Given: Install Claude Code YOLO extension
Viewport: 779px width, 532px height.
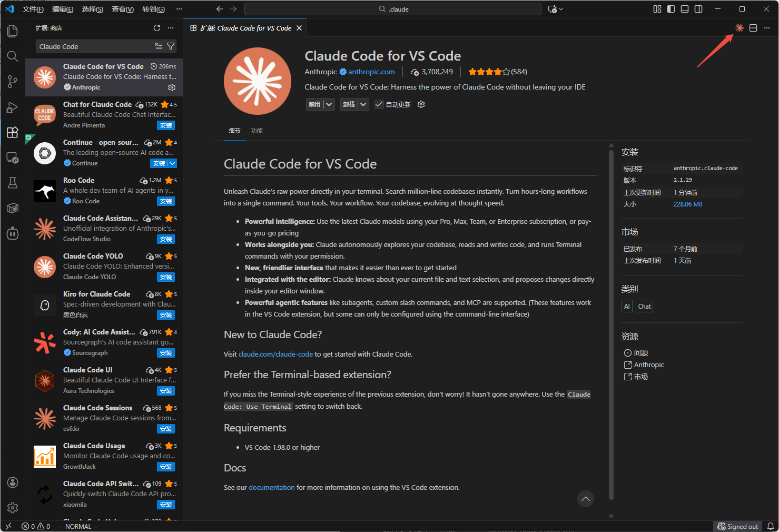Looking at the screenshot, I should [x=166, y=277].
